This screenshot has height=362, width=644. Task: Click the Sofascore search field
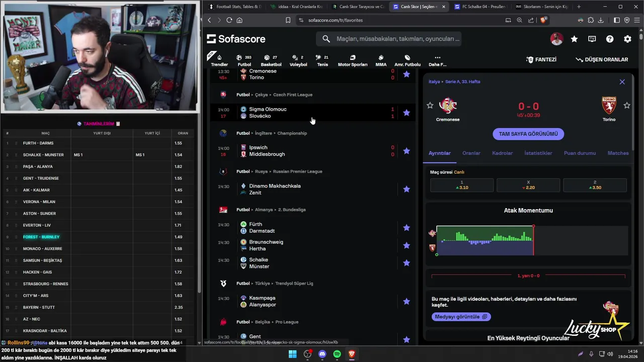pos(388,39)
